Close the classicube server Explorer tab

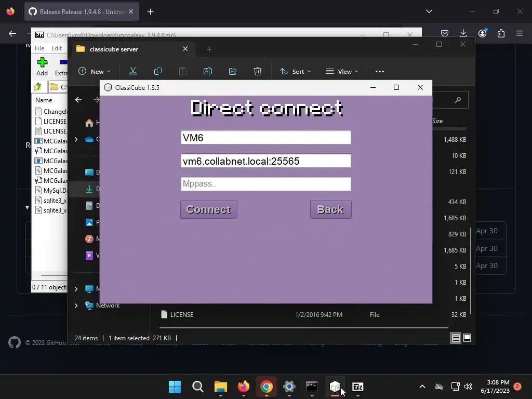(x=185, y=49)
